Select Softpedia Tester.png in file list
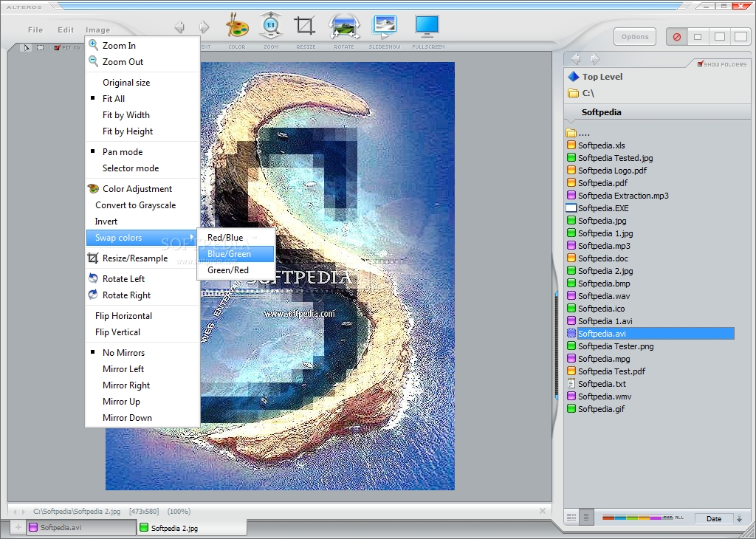 [x=611, y=346]
